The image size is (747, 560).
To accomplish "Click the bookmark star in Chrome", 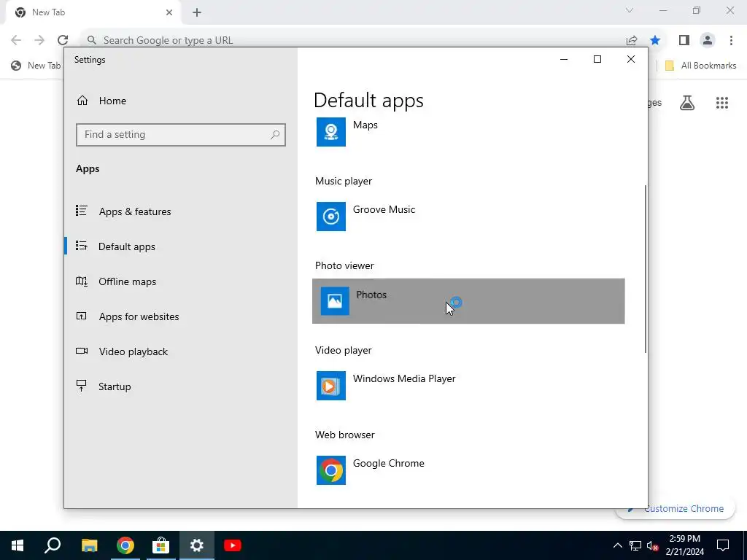I will click(x=655, y=40).
